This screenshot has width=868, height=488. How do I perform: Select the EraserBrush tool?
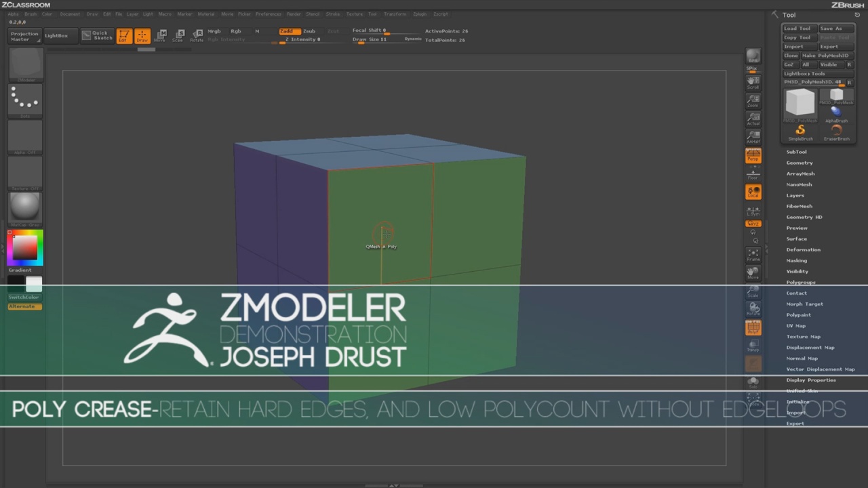836,132
